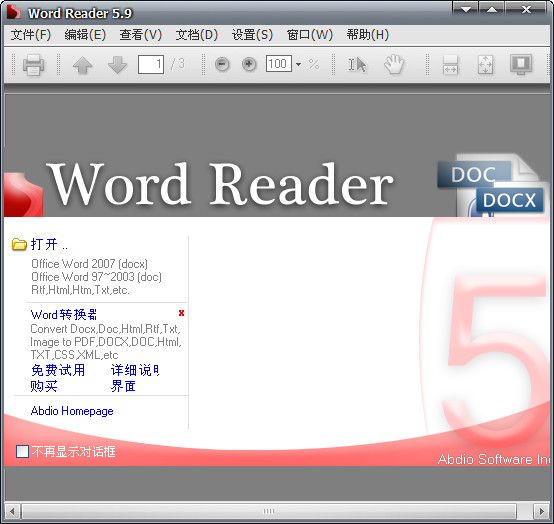Switch to full screen view icon
The height and width of the screenshot is (524, 554).
tap(521, 64)
